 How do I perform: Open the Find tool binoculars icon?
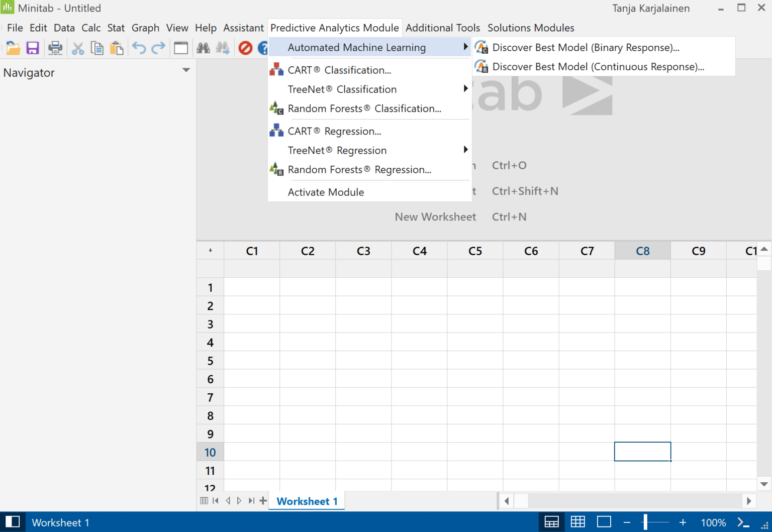(203, 48)
